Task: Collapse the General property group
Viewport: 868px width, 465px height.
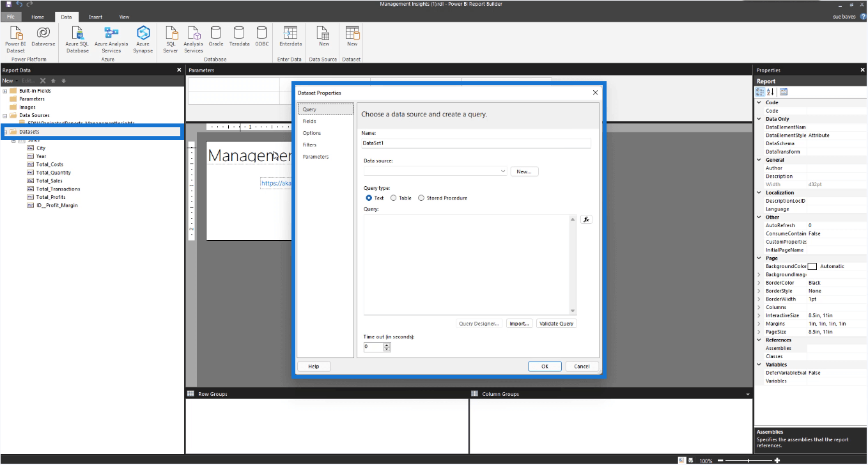Action: tap(759, 160)
